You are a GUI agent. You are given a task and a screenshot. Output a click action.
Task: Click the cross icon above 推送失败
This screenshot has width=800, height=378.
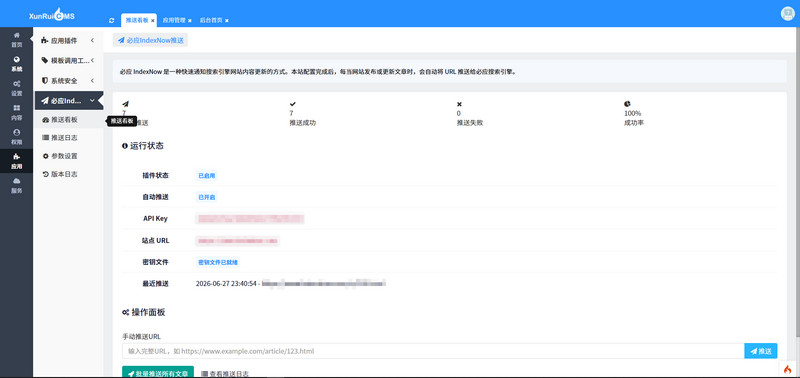(x=459, y=104)
